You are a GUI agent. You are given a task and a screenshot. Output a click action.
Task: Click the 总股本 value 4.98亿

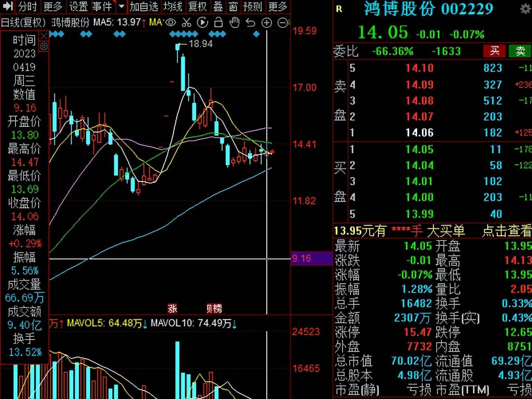point(414,375)
